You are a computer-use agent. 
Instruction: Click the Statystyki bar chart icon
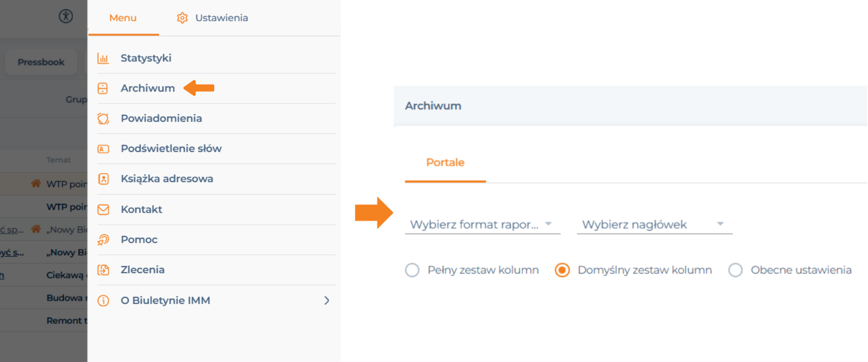coord(103,58)
